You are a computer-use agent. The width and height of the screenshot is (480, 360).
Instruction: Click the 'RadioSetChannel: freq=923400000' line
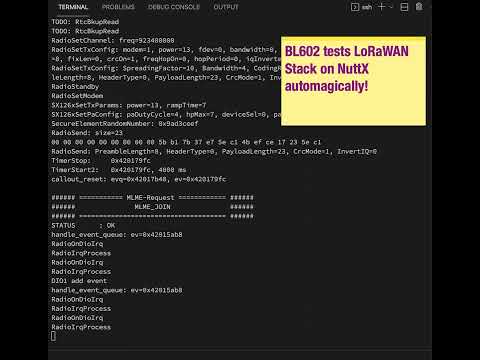(x=113, y=40)
